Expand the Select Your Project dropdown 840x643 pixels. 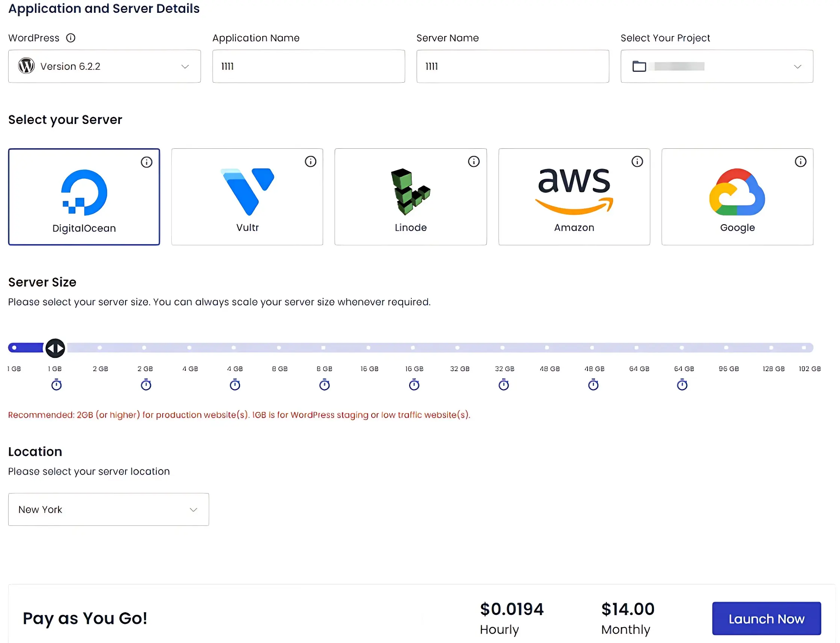coord(717,66)
